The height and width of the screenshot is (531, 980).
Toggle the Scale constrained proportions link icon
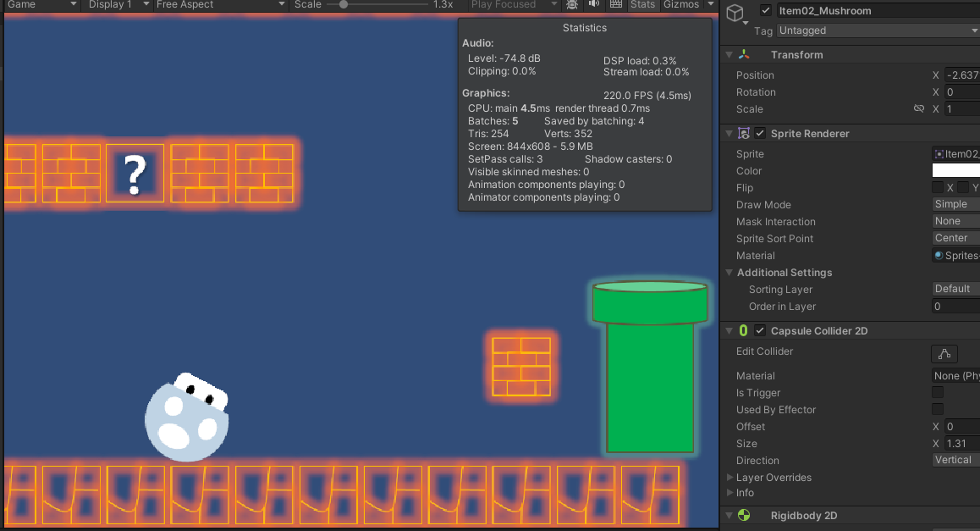[x=918, y=108]
